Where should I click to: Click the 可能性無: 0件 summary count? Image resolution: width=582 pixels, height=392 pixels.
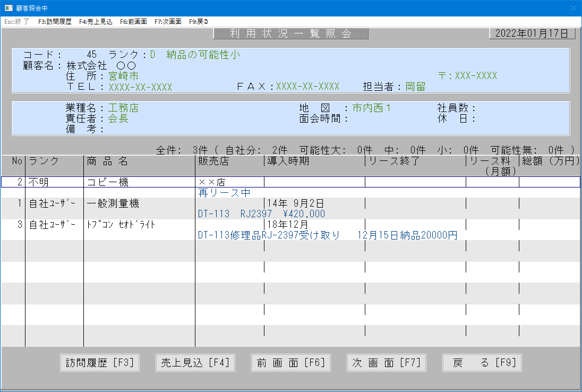(x=527, y=150)
